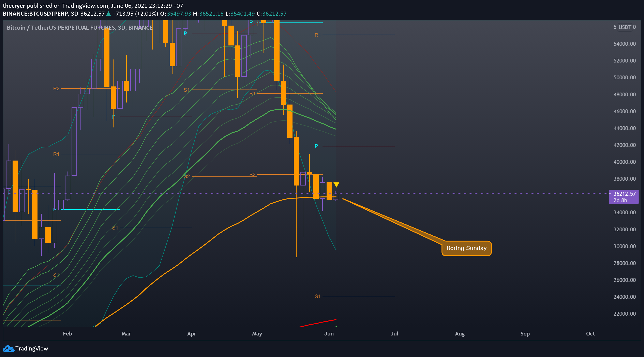Click the 34000.00 price axis label
This screenshot has height=357, width=644.
click(625, 212)
